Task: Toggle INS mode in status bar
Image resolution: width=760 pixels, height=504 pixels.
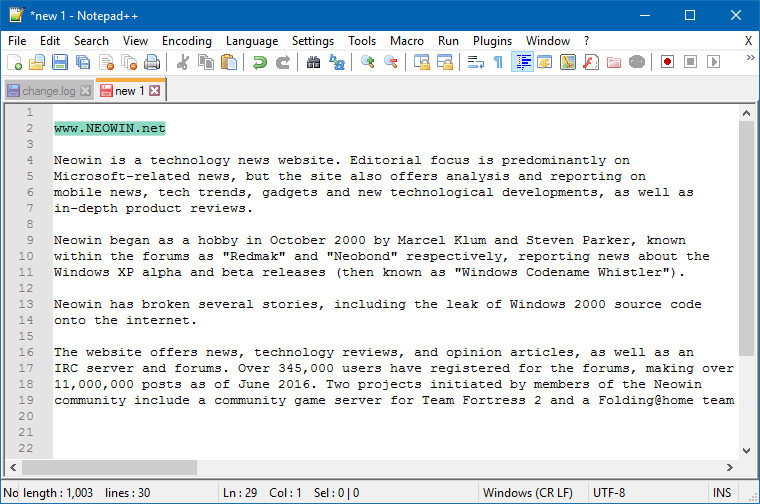Action: point(722,493)
